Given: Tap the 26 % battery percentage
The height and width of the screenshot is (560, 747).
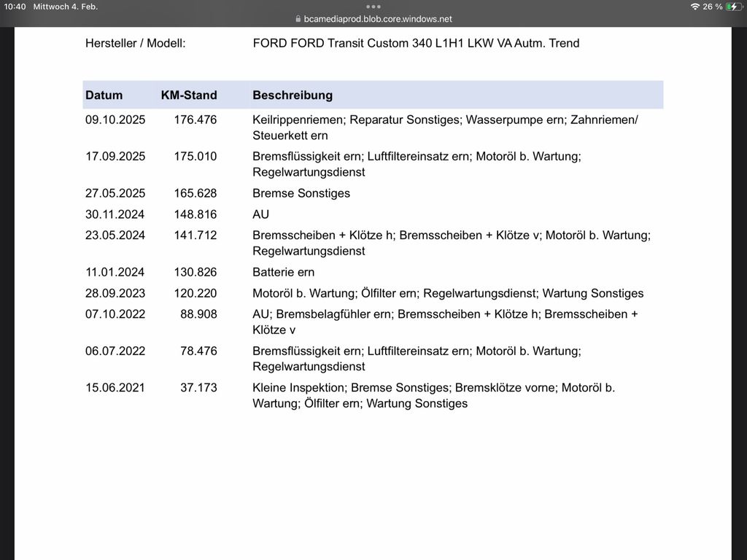Looking at the screenshot, I should click(x=713, y=7).
